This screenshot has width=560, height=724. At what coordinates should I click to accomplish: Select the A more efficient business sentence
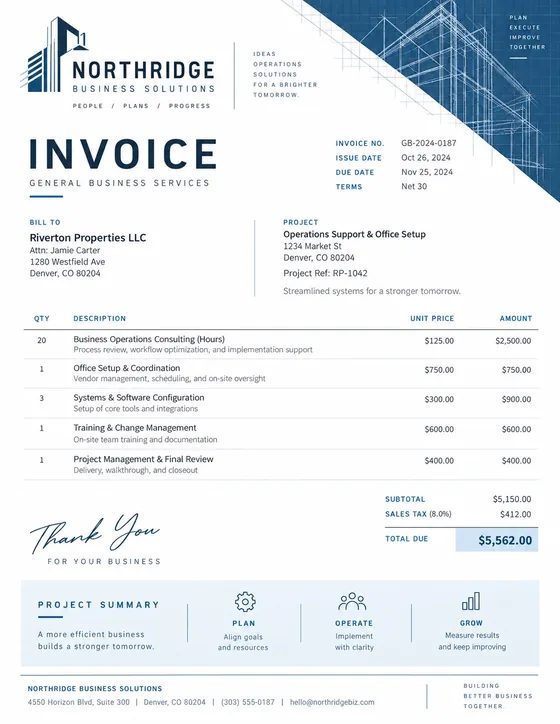pyautogui.click(x=96, y=640)
